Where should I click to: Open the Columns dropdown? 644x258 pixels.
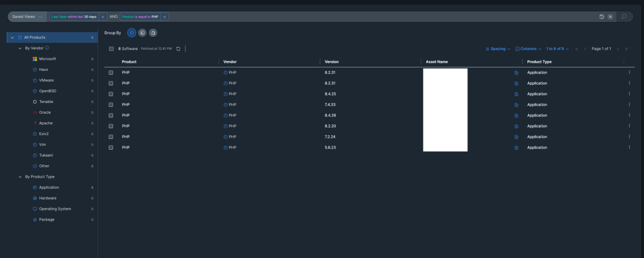528,49
